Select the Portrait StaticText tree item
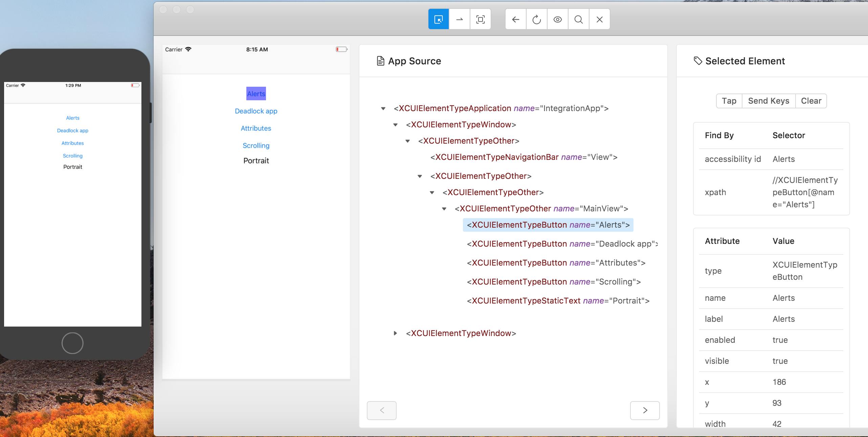 pyautogui.click(x=558, y=301)
